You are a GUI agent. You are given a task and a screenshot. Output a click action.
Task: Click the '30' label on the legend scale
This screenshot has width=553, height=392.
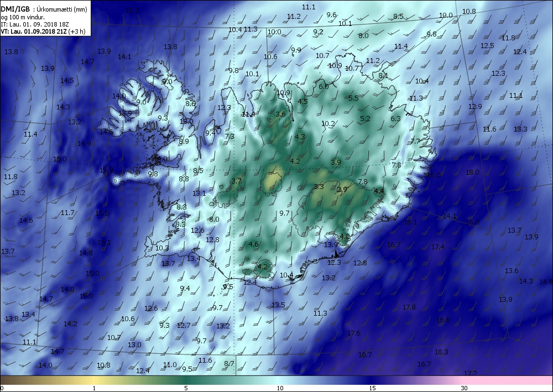(x=464, y=389)
